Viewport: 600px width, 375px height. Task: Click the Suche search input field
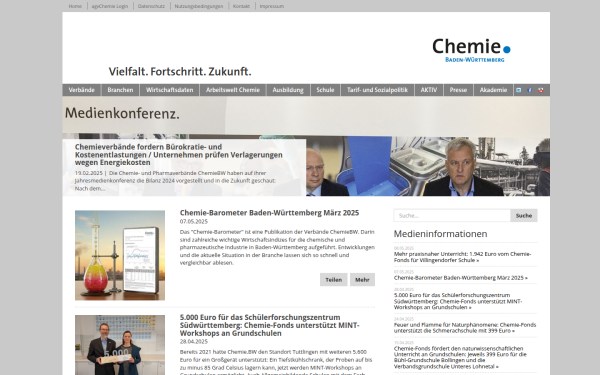click(x=452, y=215)
